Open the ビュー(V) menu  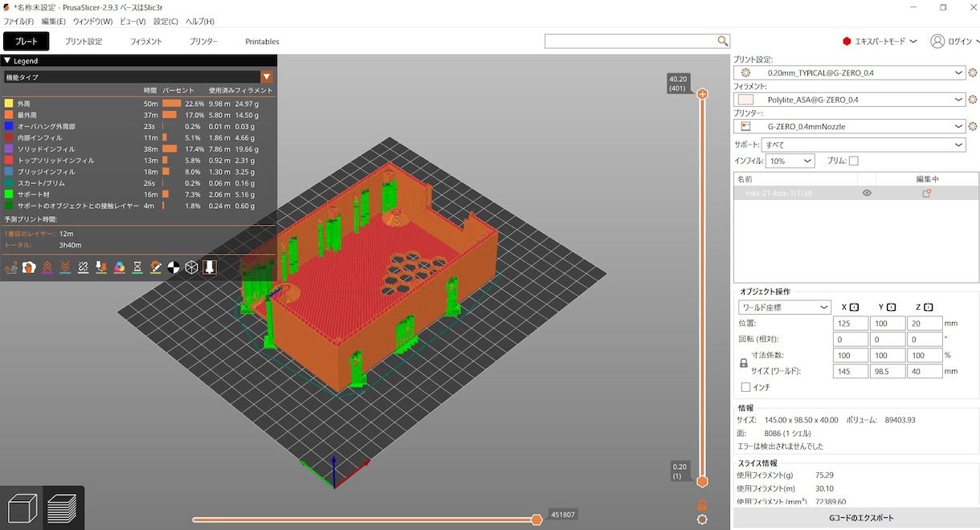click(133, 22)
